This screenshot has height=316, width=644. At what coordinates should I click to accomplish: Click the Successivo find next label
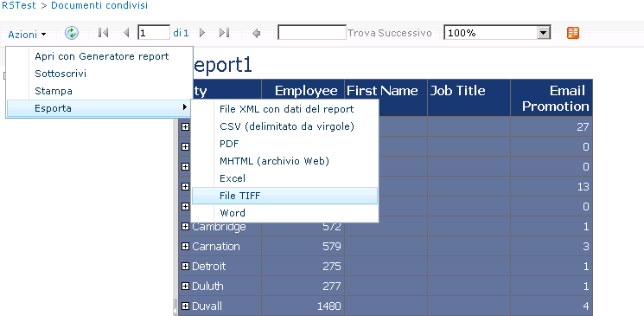405,33
